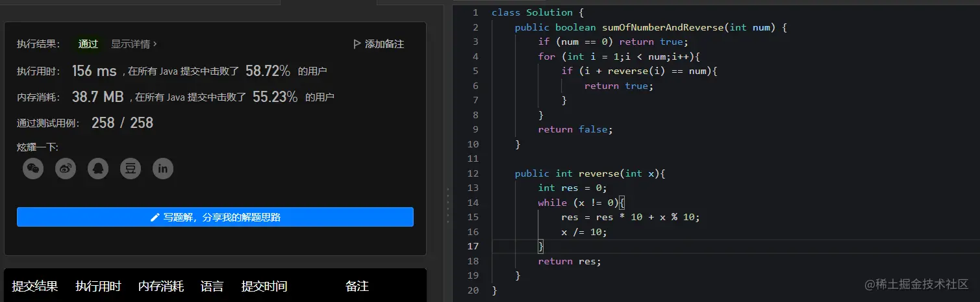Click the 58.72% runtime percentile
The image size is (980, 302).
pos(268,71)
